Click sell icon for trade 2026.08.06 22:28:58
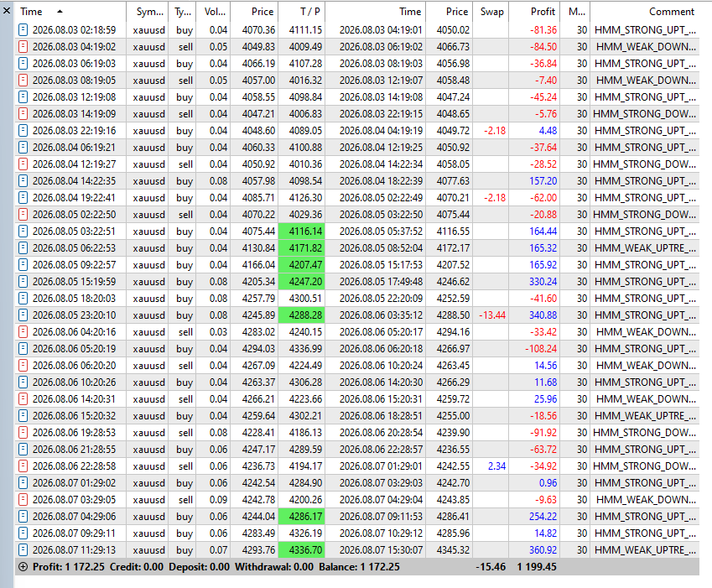This screenshot has width=712, height=588. (x=23, y=466)
